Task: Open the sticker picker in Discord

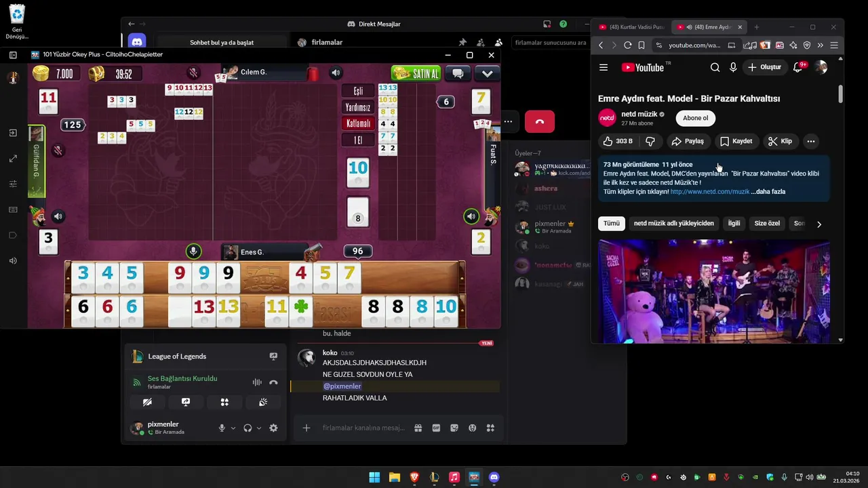Action: (454, 428)
